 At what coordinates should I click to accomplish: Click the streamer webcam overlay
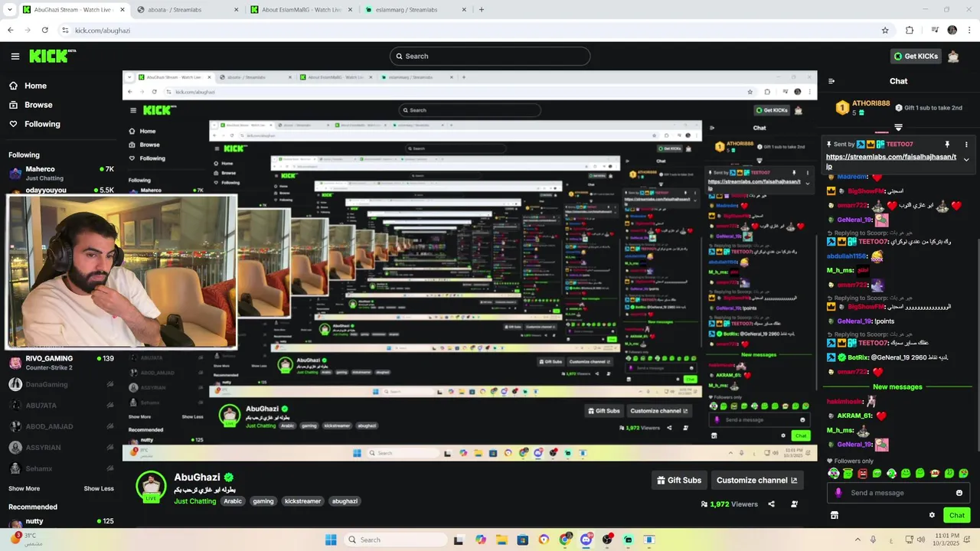tap(122, 272)
